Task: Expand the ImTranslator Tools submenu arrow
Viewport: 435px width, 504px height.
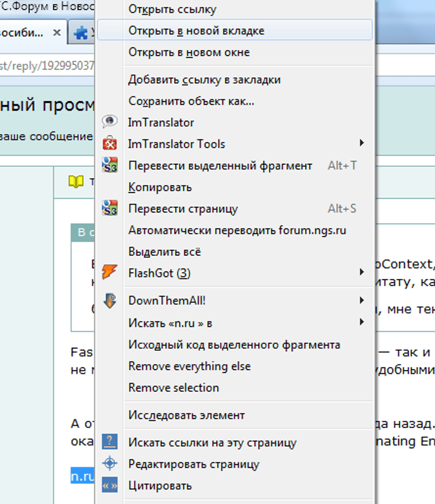Action: tap(362, 144)
